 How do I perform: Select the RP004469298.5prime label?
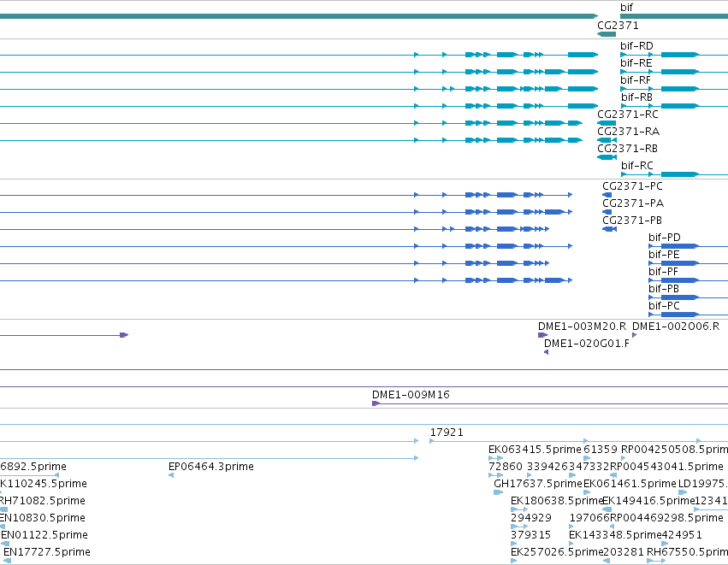666,518
